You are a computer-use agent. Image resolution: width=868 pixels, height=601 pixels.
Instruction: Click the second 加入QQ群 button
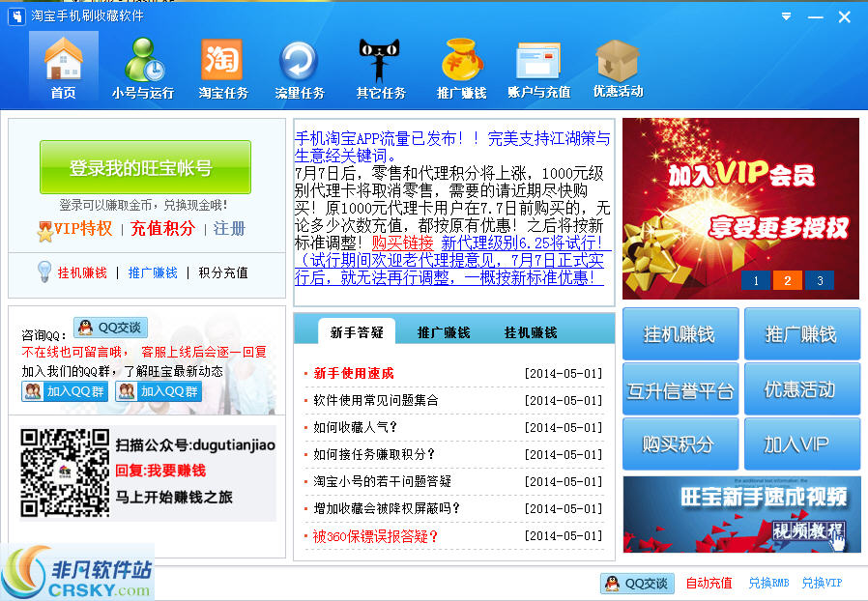tap(159, 391)
